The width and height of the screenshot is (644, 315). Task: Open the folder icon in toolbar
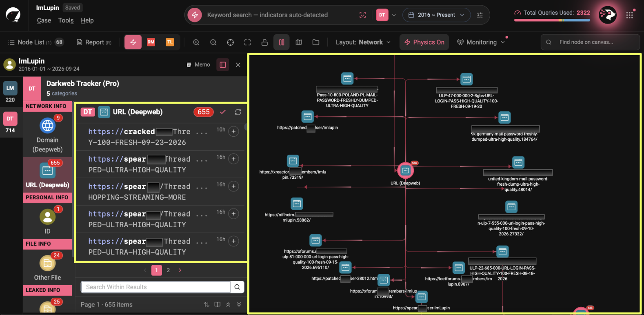click(x=316, y=42)
